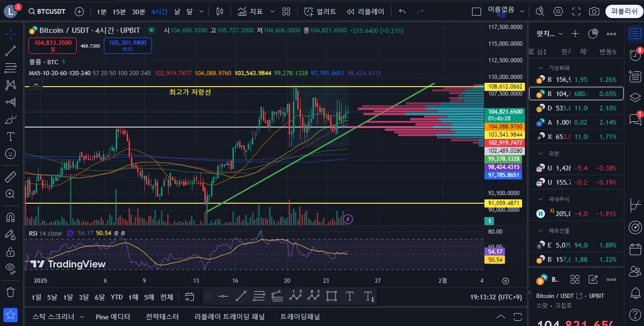
Task: Expand the timeframe dropdown arrow
Action: pyautogui.click(x=201, y=11)
